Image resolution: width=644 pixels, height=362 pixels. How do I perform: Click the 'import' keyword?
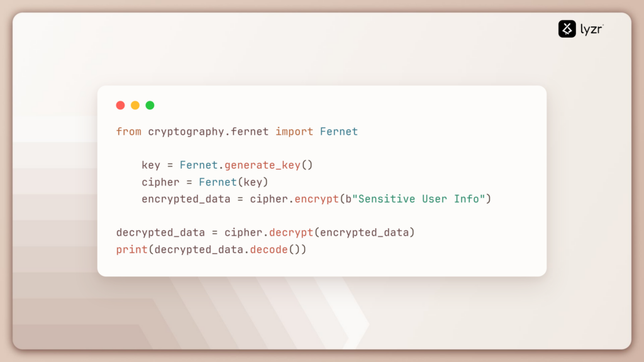coord(294,132)
